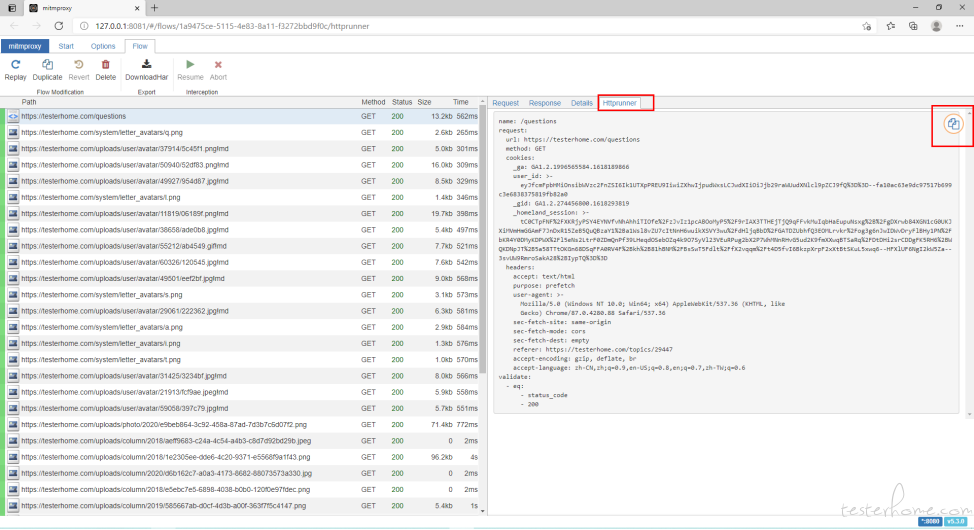The height and width of the screenshot is (530, 974).
Task: Click the Replay flow icon
Action: 16,65
